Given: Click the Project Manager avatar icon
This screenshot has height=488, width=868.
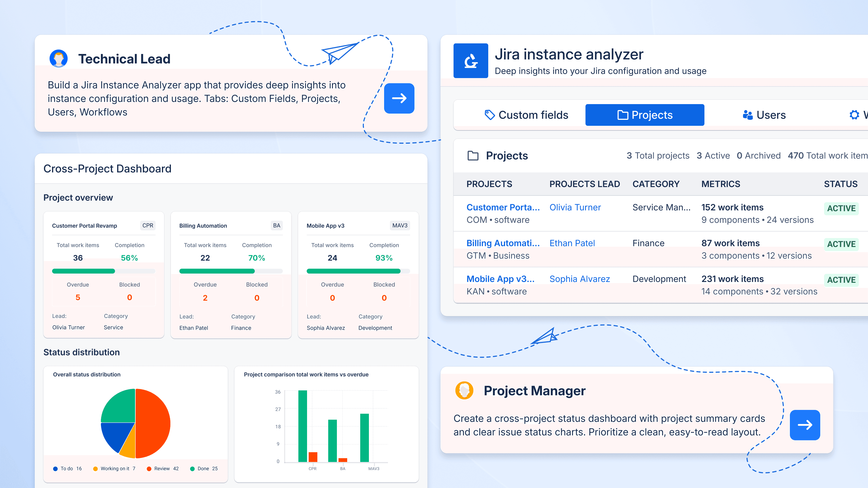Looking at the screenshot, I should pos(464,391).
